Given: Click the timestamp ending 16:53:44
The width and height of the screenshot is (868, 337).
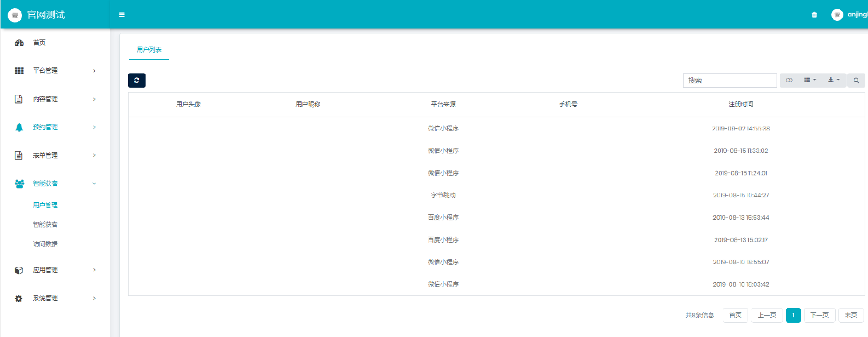Looking at the screenshot, I should [x=741, y=218].
